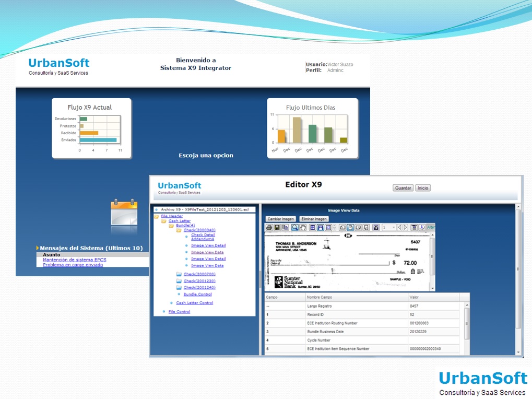Expand the Check(2000700) folder
This screenshot has width=532, height=399.
pos(199,274)
